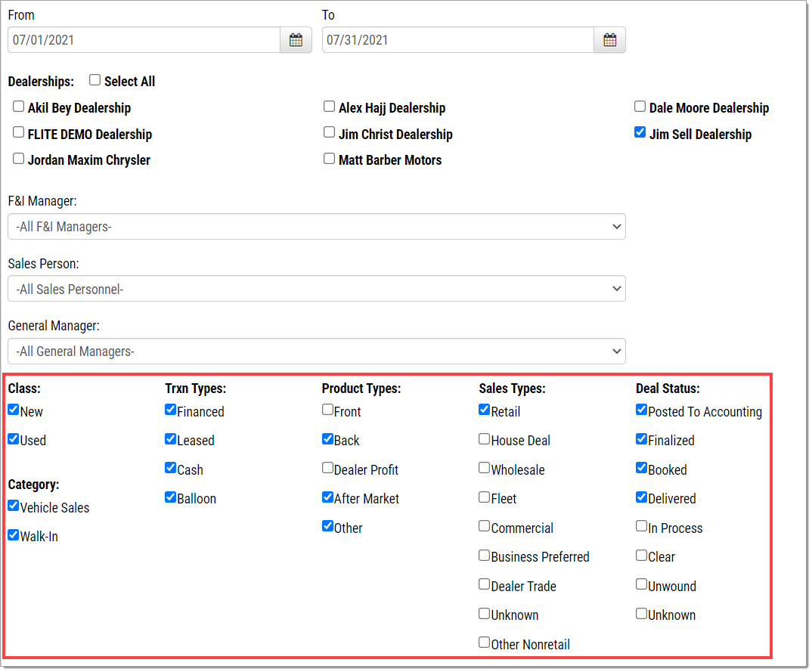Image resolution: width=812 pixels, height=672 pixels.
Task: Open the F&I Manager dropdown
Action: tap(317, 226)
